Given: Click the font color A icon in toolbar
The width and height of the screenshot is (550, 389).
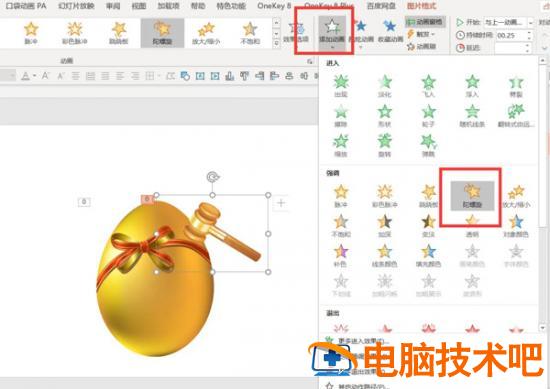Looking at the screenshot, I should 25,75.
